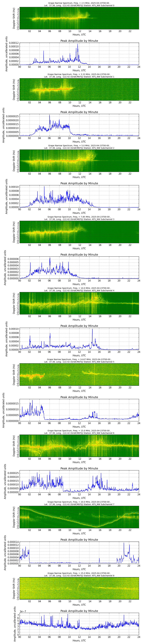The width and height of the screenshot is (143, 644).
Task: Click 'Doppler Shift (Hz)' label of 2.5 MHz spectrogram
Action: [x=14, y=18]
